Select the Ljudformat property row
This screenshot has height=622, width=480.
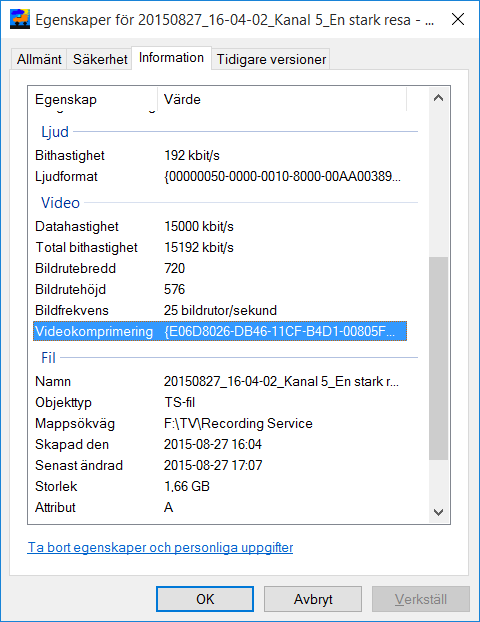(220, 177)
